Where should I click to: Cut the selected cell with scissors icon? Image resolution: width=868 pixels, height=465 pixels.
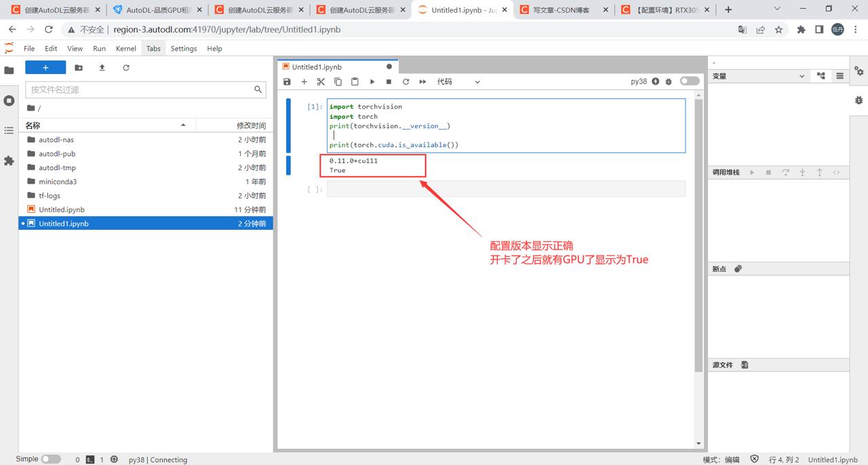point(321,81)
